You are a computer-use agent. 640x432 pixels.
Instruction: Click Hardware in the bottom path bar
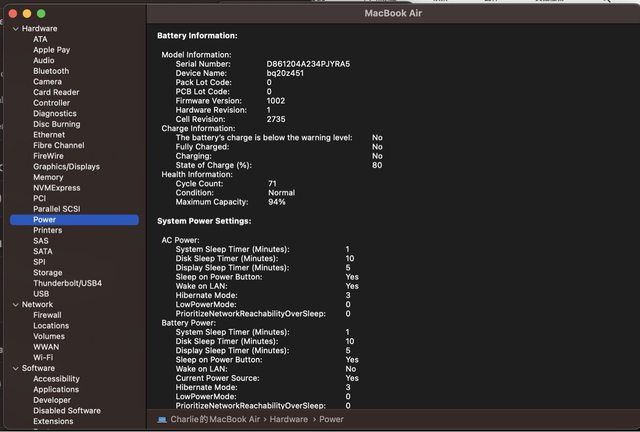coord(287,420)
